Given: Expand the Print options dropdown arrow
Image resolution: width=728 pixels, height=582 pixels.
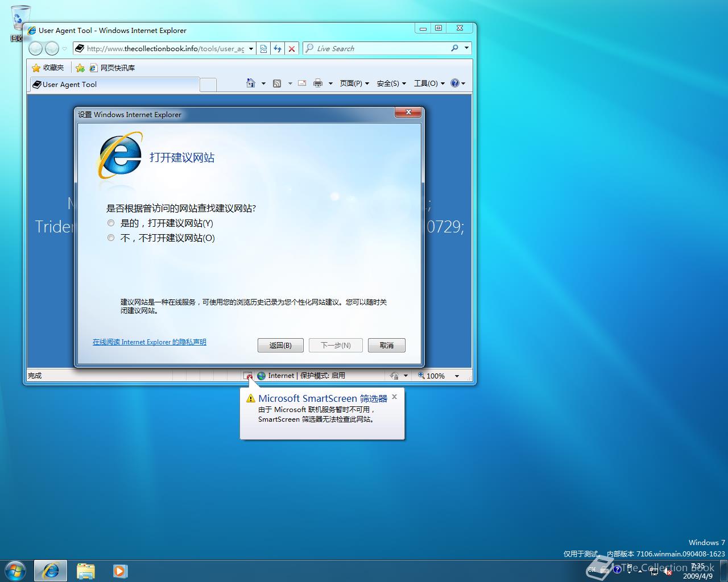Looking at the screenshot, I should click(330, 84).
